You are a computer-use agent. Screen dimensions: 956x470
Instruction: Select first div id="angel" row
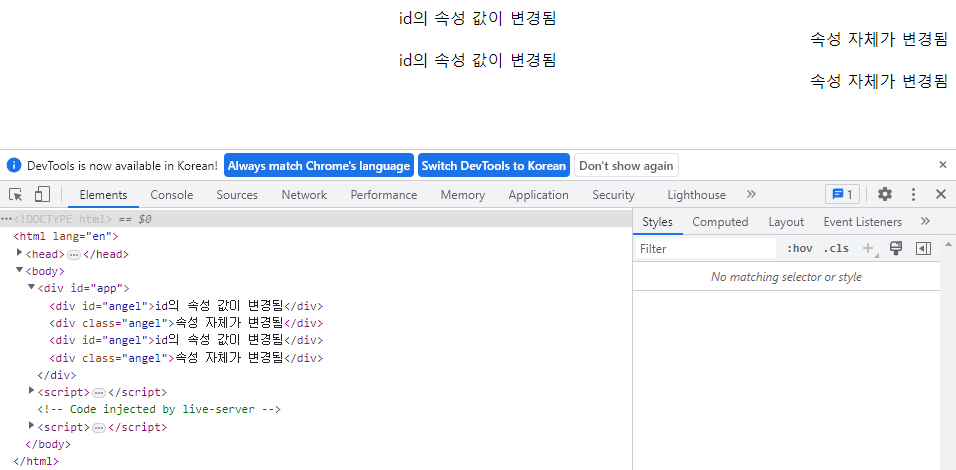[x=186, y=306]
